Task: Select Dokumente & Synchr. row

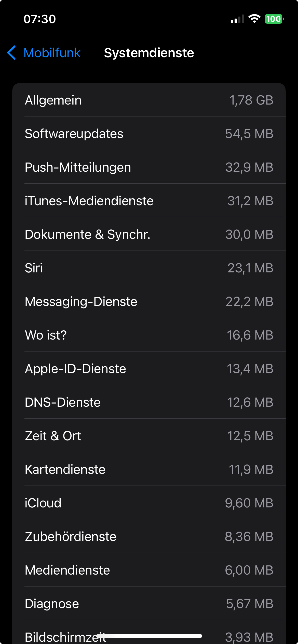Action: [x=149, y=234]
